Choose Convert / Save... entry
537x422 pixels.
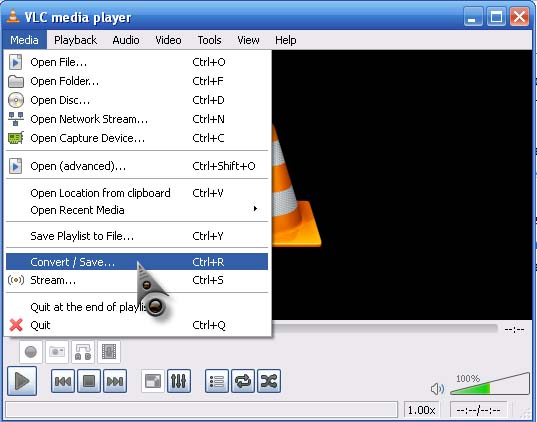[137, 262]
